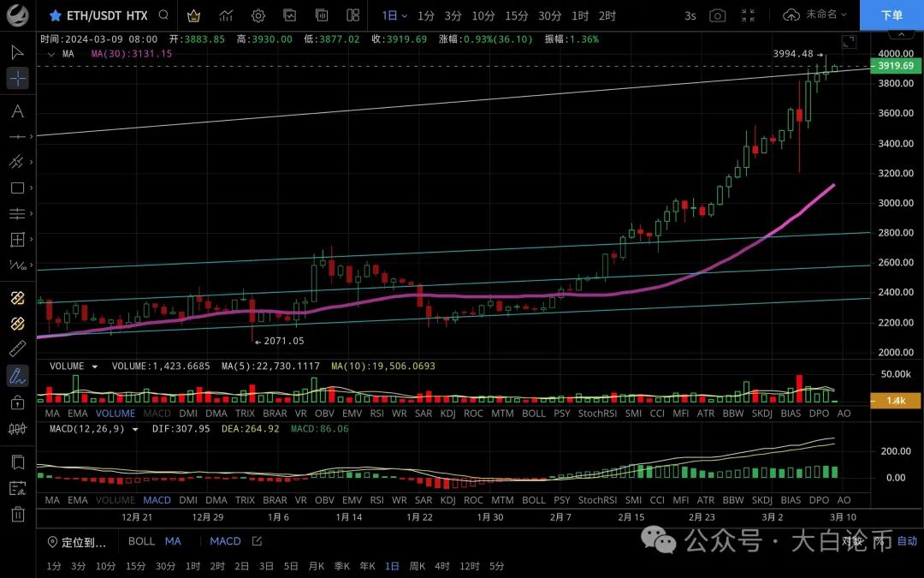
Task: Select 周K in bottom period row
Action: 418,566
